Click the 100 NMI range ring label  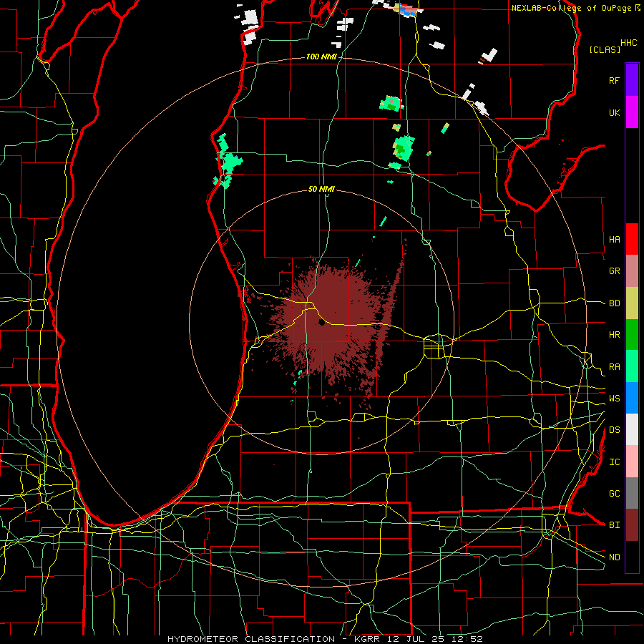[x=321, y=57]
